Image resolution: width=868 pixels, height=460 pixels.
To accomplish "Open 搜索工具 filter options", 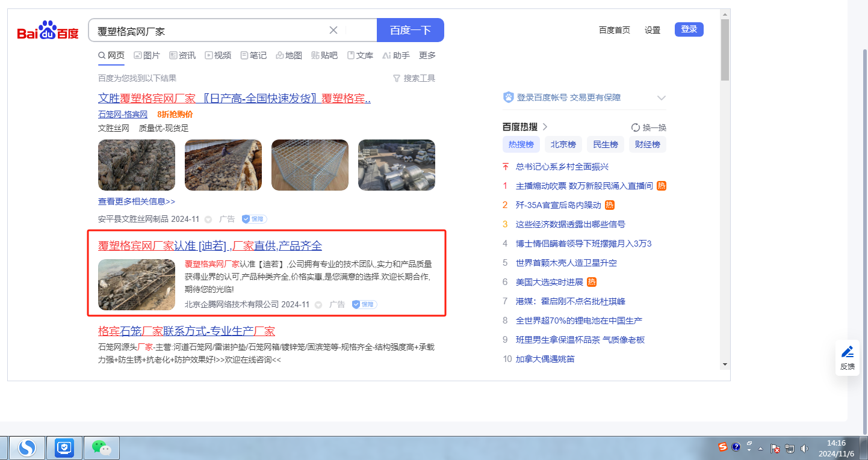I will click(x=414, y=78).
